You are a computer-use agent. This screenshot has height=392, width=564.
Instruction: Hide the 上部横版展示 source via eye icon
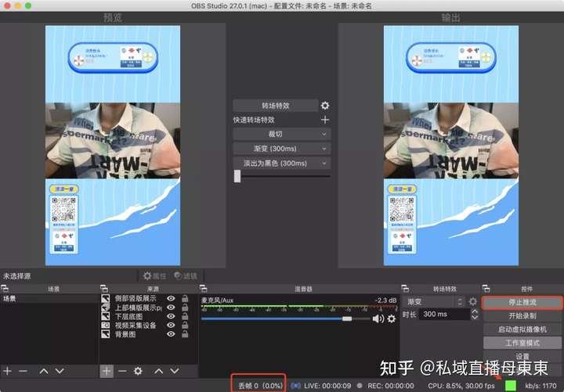pos(171,307)
